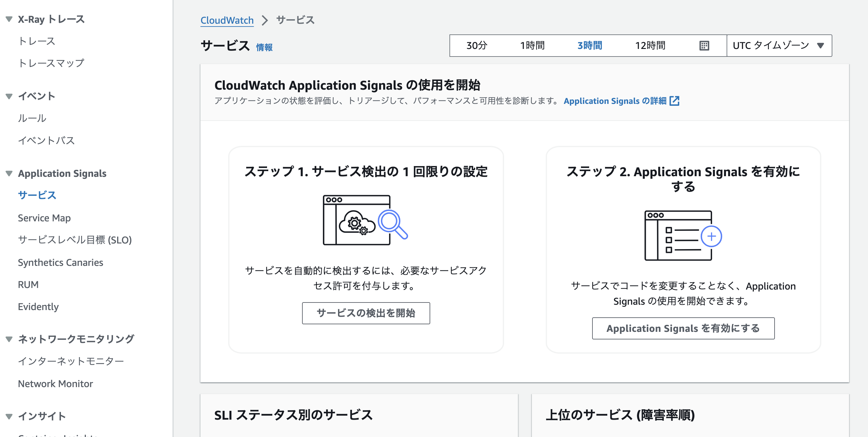Image resolution: width=868 pixels, height=437 pixels.
Task: Go to Synthetics Canaries in sidebar
Action: click(x=60, y=262)
